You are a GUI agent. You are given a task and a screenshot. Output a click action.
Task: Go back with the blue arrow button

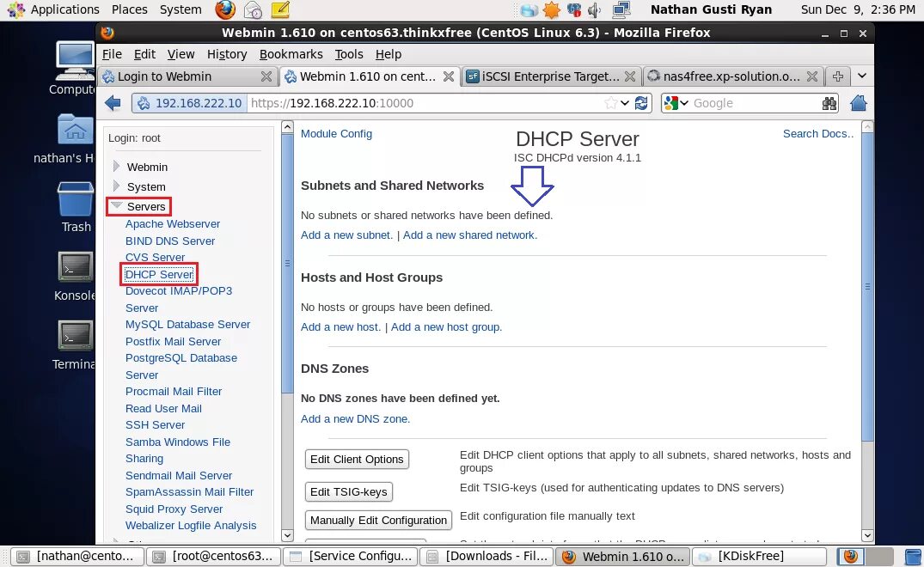(113, 103)
